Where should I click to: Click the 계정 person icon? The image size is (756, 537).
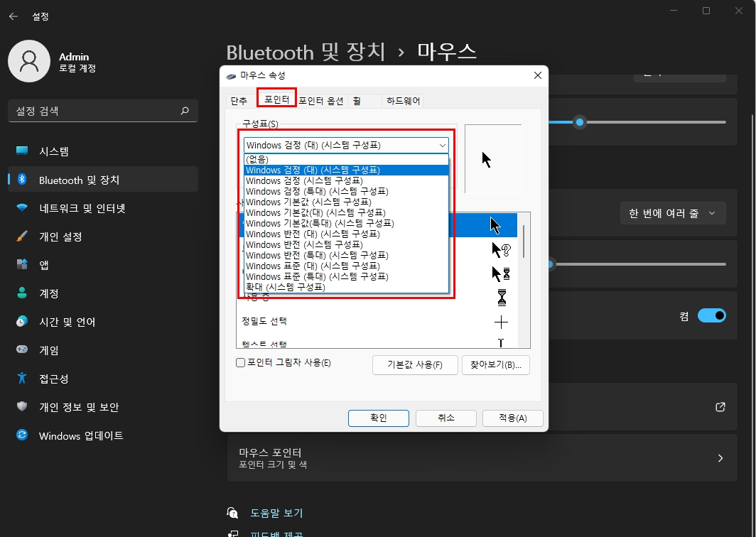click(22, 293)
